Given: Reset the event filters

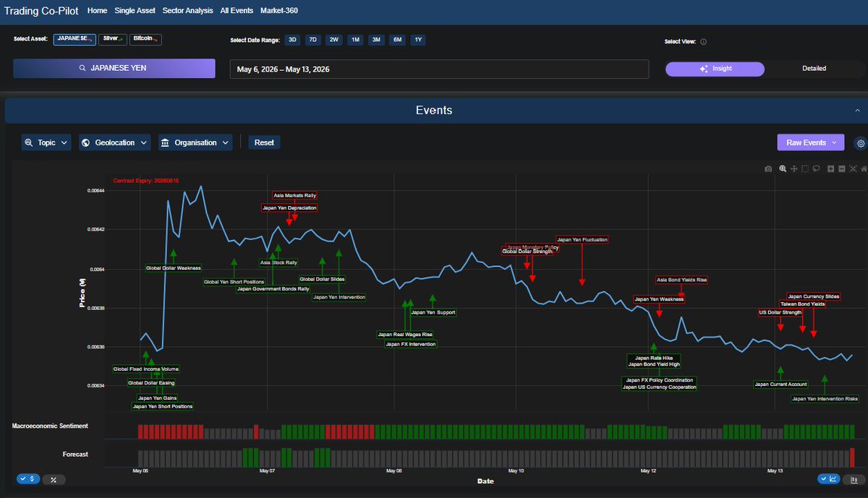Looking at the screenshot, I should pyautogui.click(x=264, y=143).
